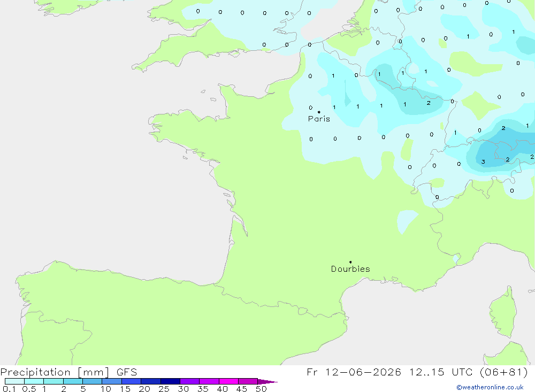Viewport: 535px width, 392px height.
Task: Click the Paris city label
Action: click(x=319, y=119)
